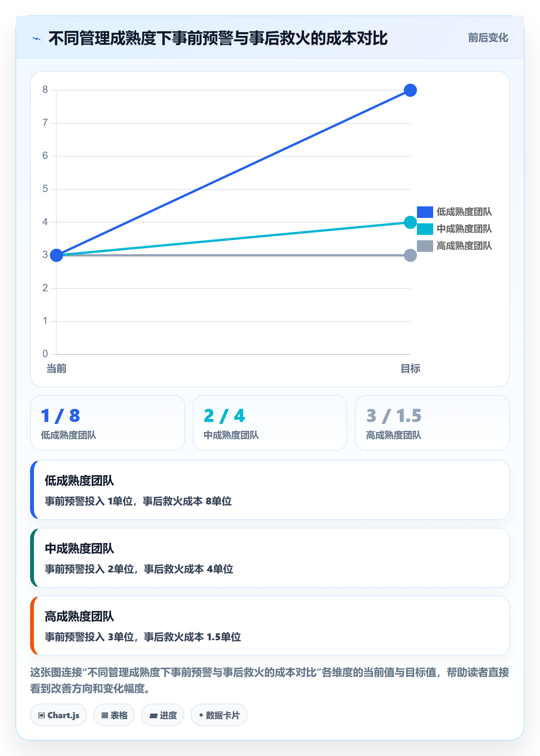
Task: Select the gray data point at 目标
Action: coord(410,255)
